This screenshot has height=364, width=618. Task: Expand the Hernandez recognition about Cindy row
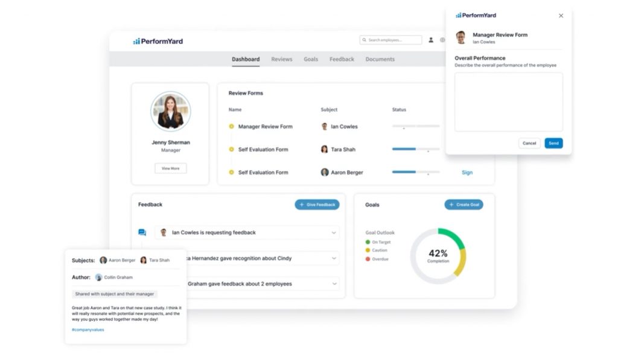[334, 258]
